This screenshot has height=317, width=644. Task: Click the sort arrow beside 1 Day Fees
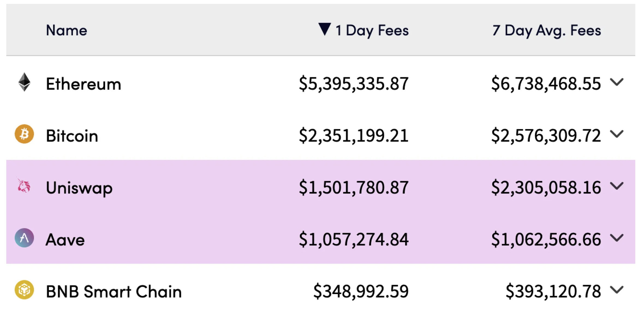[325, 29]
